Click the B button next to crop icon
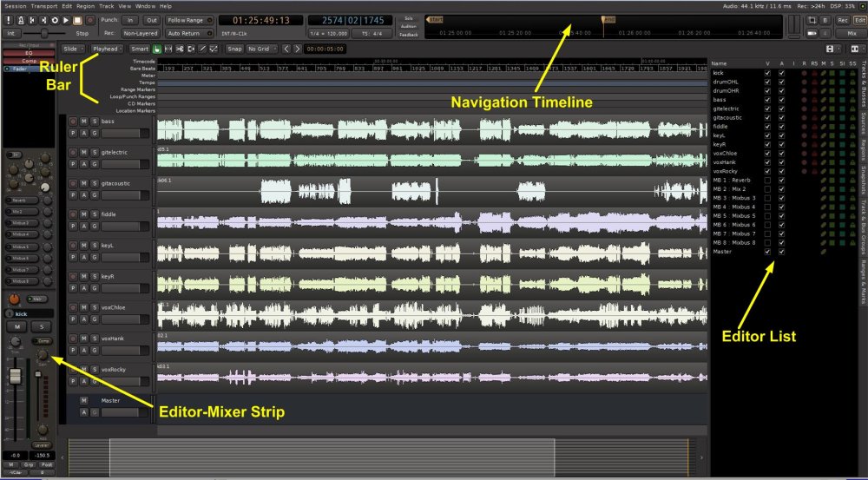 (825, 20)
